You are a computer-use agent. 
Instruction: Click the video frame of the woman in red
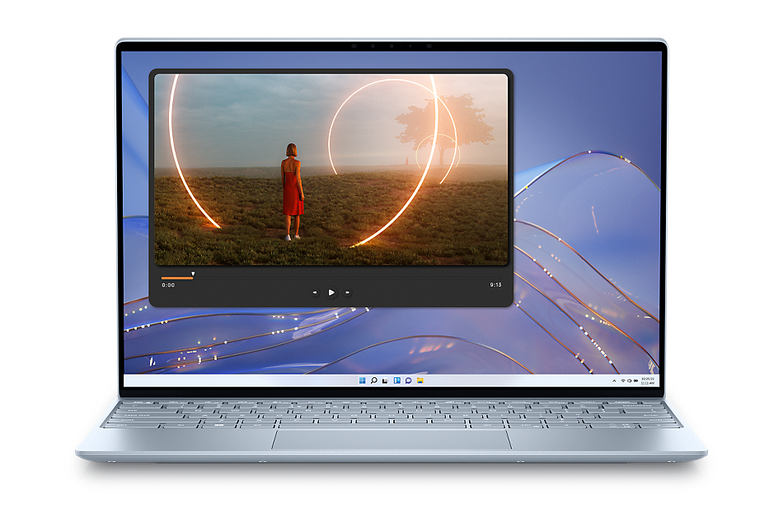pyautogui.click(x=331, y=170)
